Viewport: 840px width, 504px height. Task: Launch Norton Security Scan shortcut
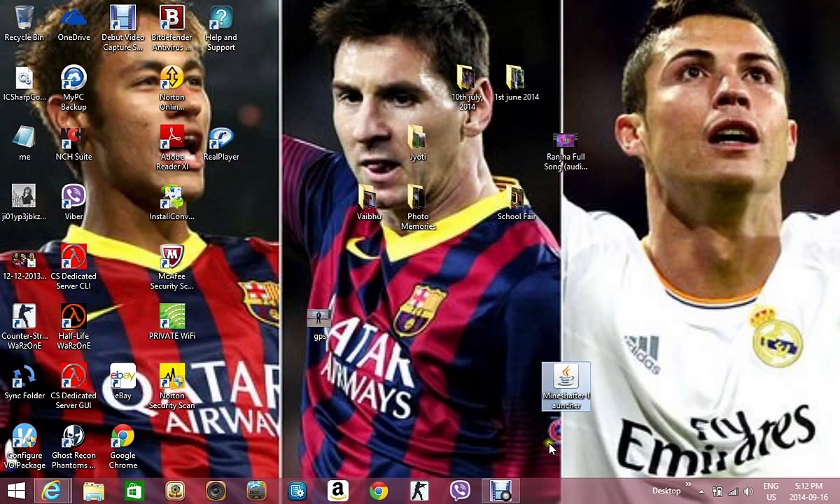point(172,386)
